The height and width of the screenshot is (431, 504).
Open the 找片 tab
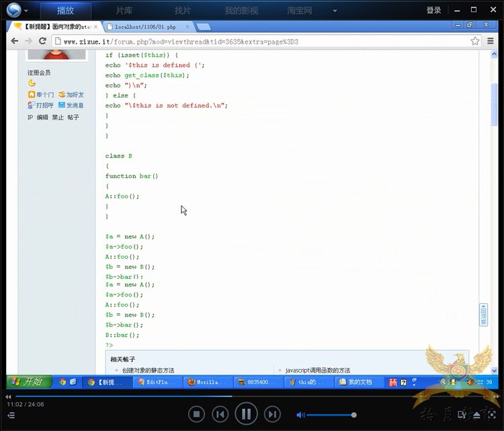(x=183, y=11)
